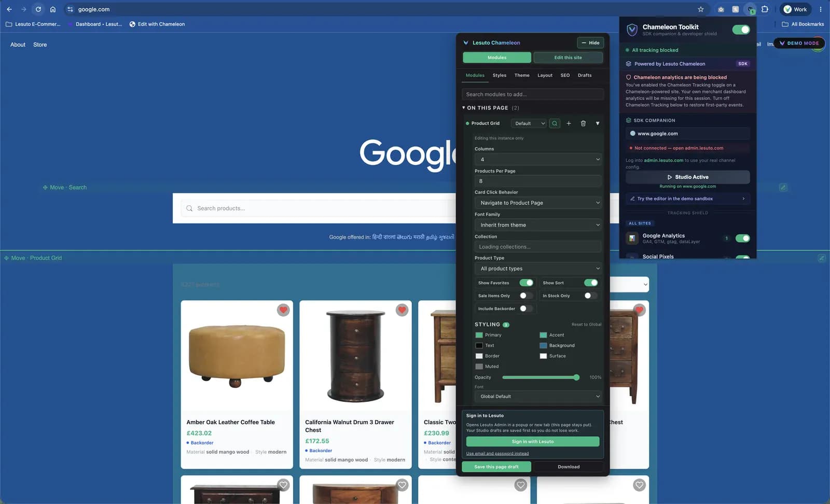
Task: Toggle the Chameleon Toolkit master switch
Action: tap(741, 30)
